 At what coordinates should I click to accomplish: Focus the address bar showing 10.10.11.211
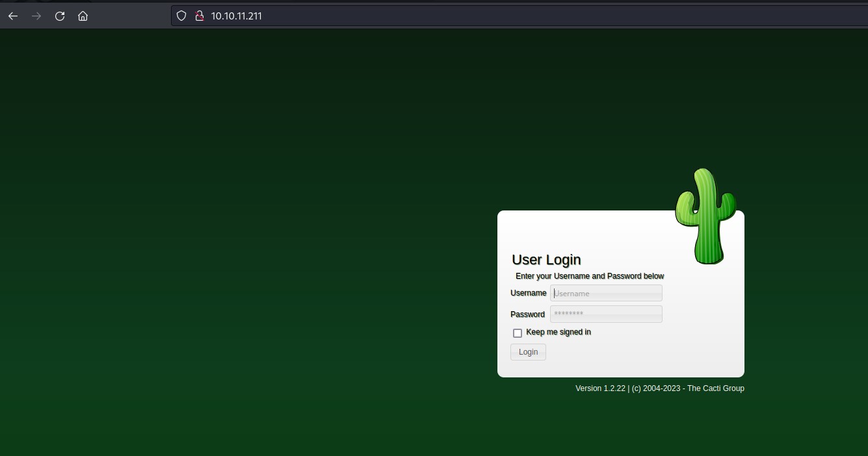point(519,16)
